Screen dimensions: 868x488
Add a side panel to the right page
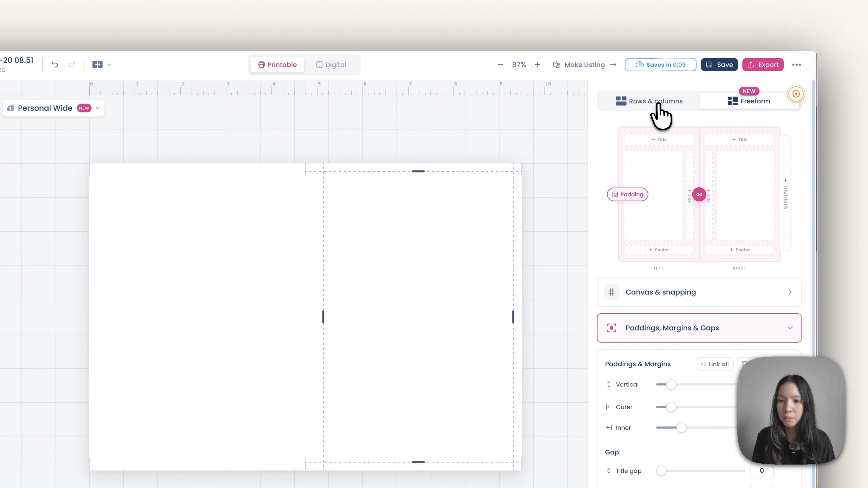click(x=709, y=195)
